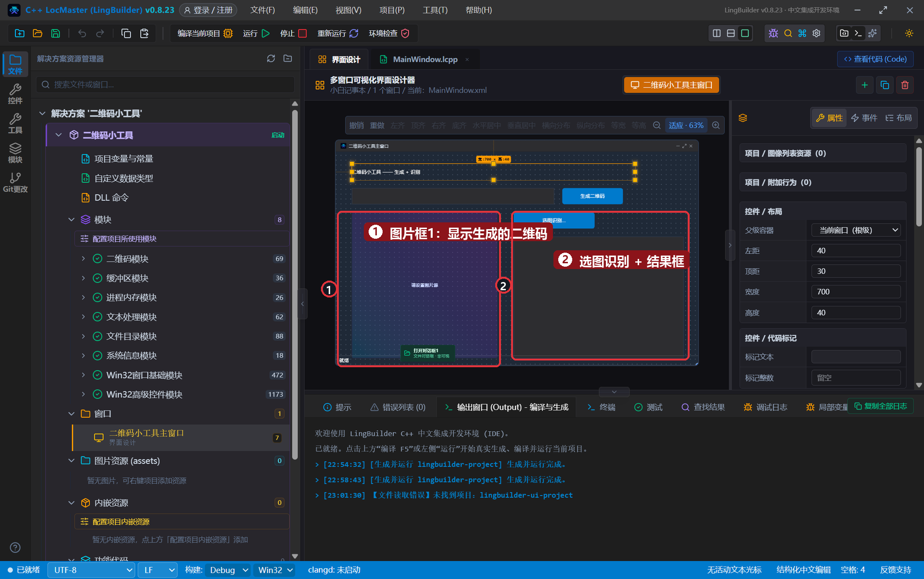The width and height of the screenshot is (924, 579).
Task: Delete window with red trash icon
Action: tap(905, 85)
